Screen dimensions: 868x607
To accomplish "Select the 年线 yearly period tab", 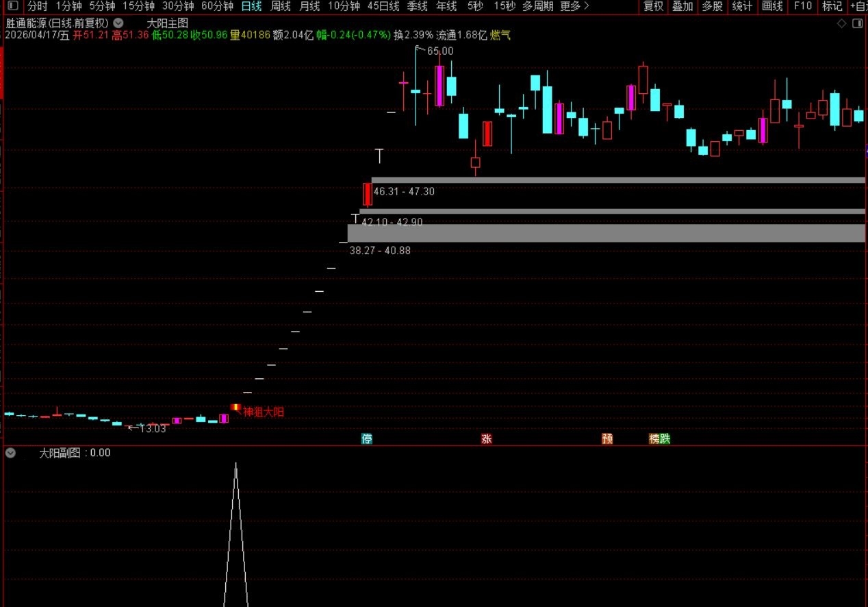I will tap(446, 6).
